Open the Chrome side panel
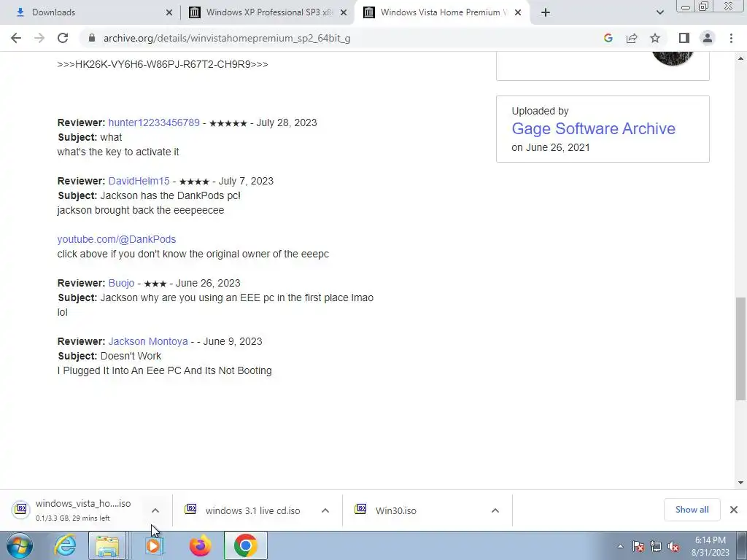This screenshot has height=560, width=747. pyautogui.click(x=684, y=38)
